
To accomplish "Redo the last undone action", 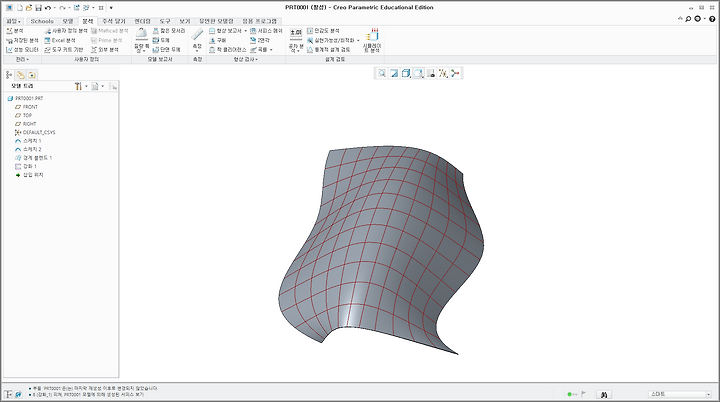I will coord(62,8).
